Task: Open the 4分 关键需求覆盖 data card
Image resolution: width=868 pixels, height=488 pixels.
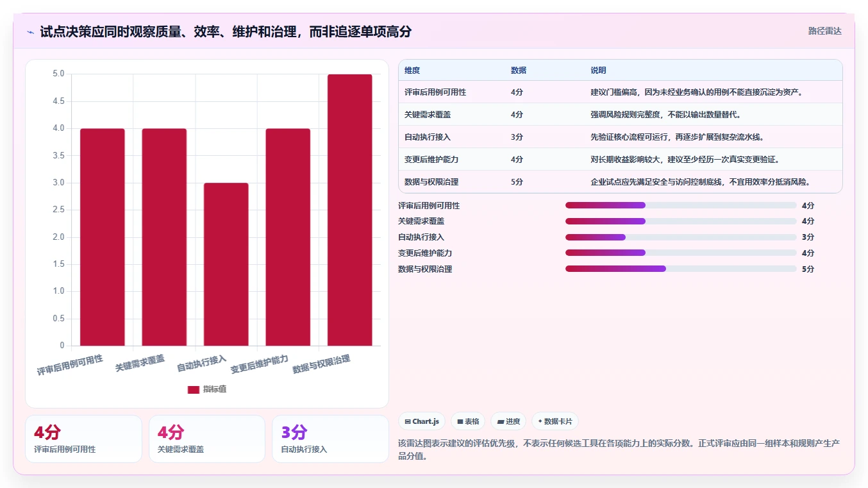Action: [207, 439]
